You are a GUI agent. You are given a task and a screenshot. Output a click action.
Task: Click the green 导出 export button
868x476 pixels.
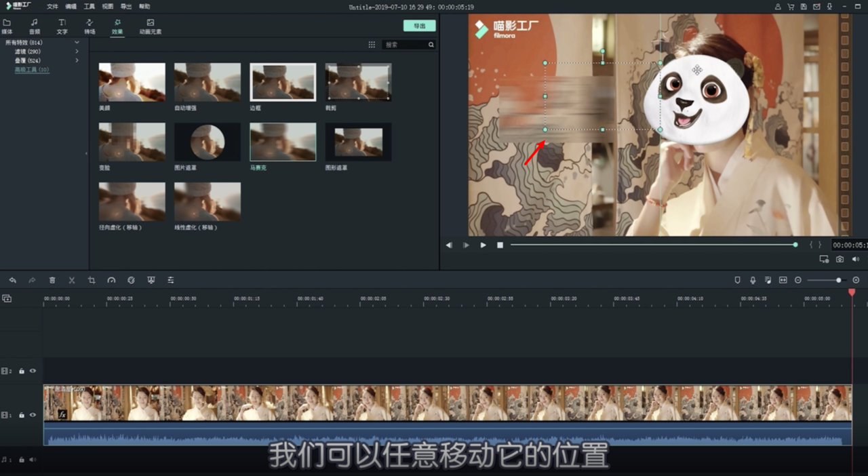tap(419, 26)
